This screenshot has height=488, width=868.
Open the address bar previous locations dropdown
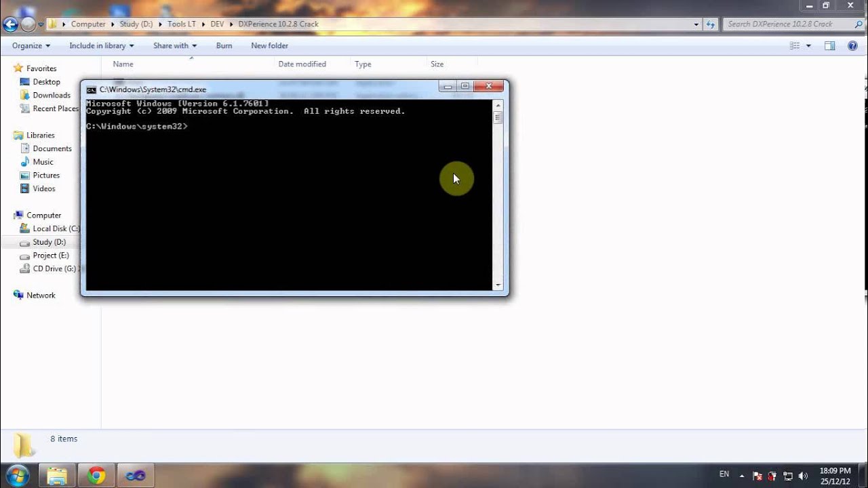696,24
